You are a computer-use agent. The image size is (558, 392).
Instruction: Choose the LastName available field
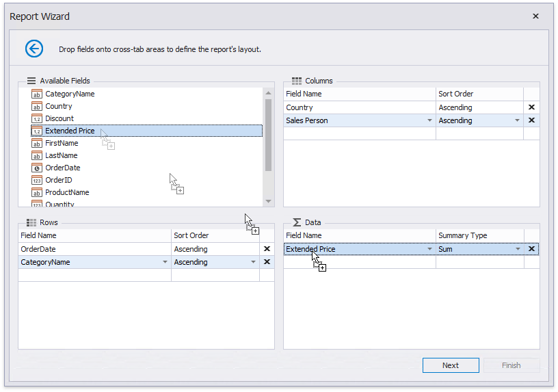click(61, 155)
